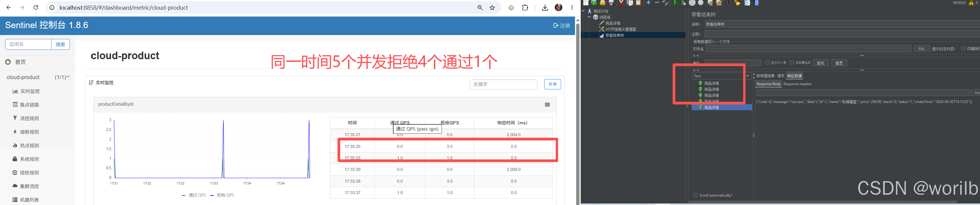The height and width of the screenshot is (205, 980).
Task: Open 热点规则 in Sentinel sidebar
Action: [x=30, y=146]
